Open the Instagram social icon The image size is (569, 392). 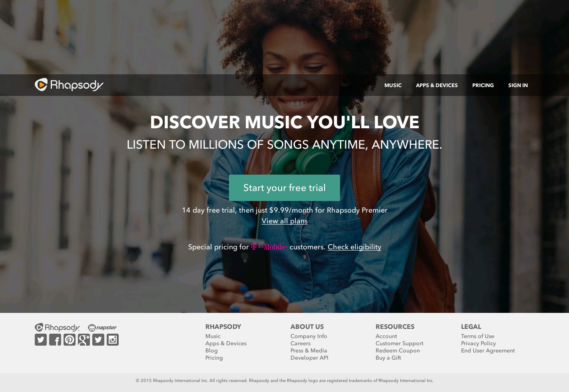(x=113, y=340)
